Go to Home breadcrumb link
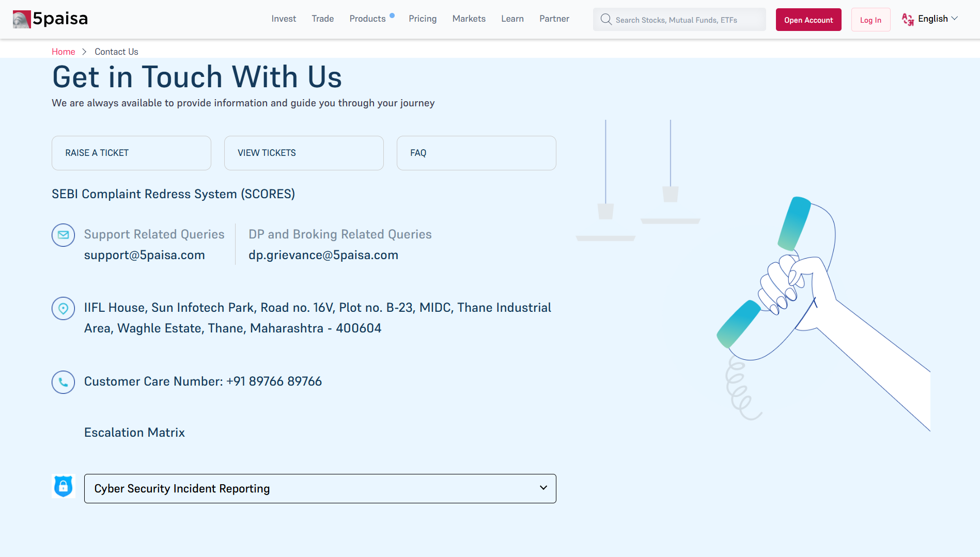Viewport: 980px width, 557px height. (63, 52)
